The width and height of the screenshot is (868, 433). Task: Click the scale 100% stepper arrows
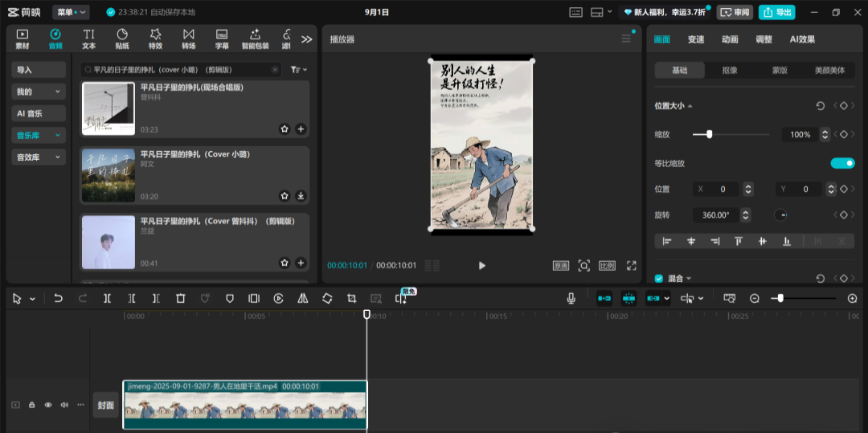[x=825, y=134]
